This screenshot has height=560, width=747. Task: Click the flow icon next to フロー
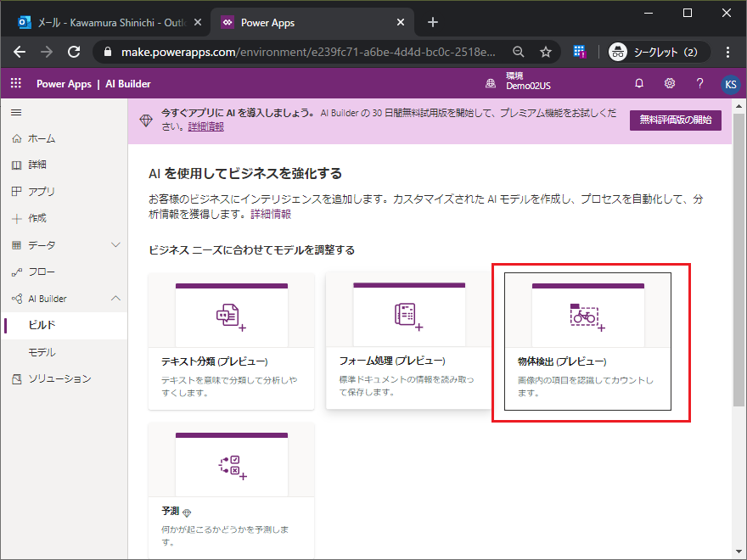pyautogui.click(x=17, y=272)
